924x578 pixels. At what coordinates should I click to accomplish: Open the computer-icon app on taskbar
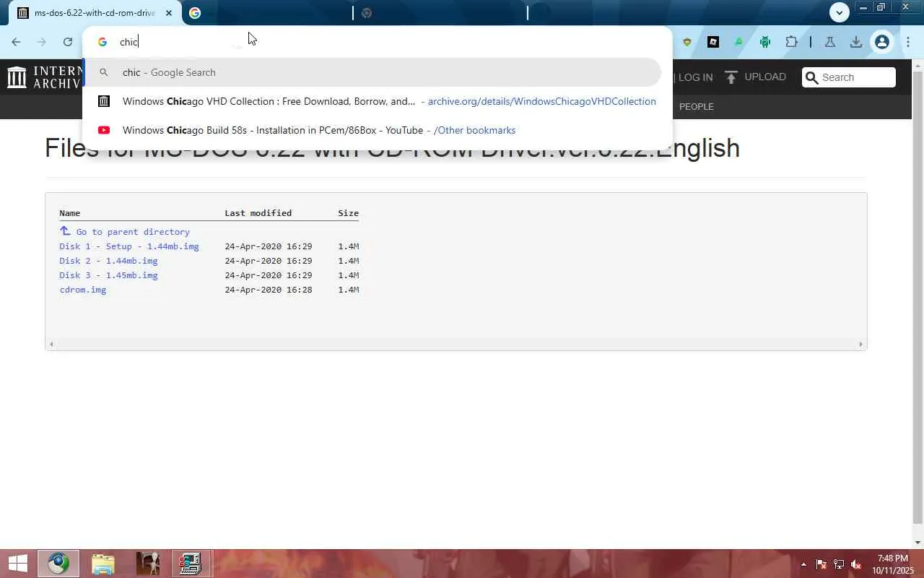click(x=191, y=564)
